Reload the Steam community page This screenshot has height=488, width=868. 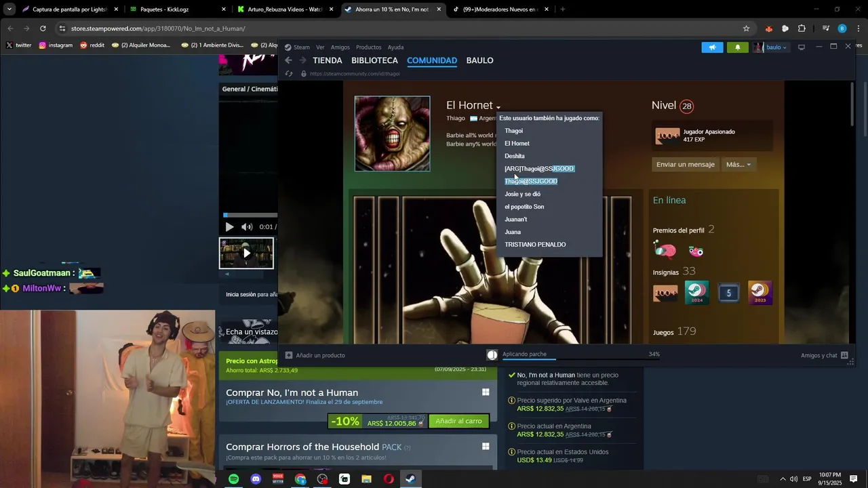tap(289, 73)
